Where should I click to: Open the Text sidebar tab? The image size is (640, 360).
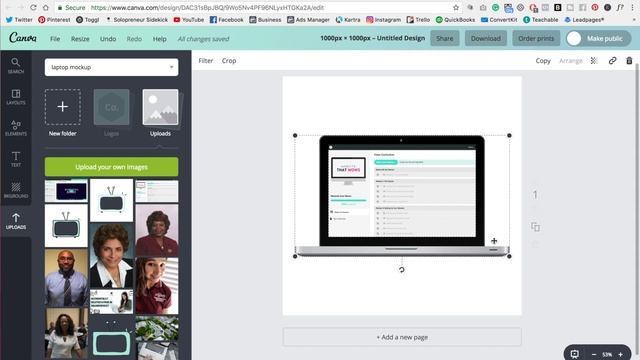(x=16, y=159)
